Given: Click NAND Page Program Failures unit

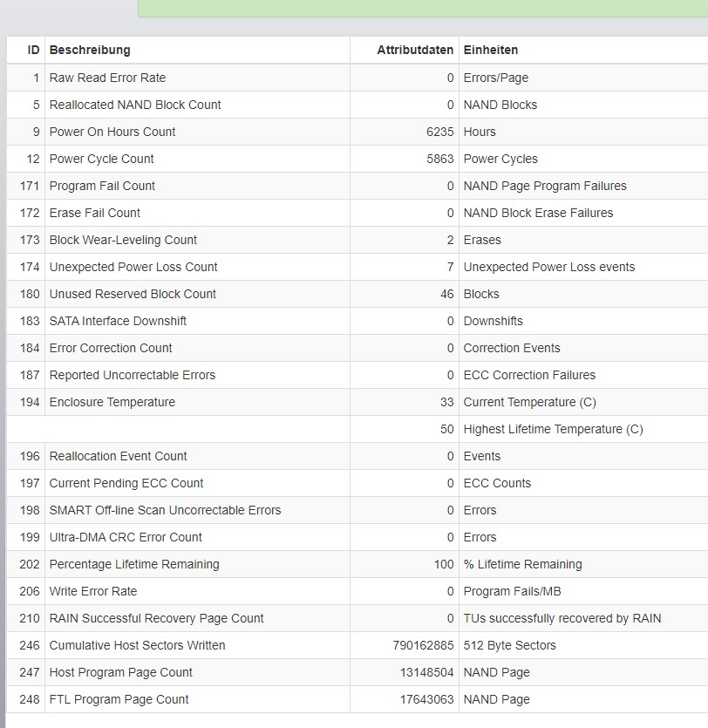Looking at the screenshot, I should [545, 186].
